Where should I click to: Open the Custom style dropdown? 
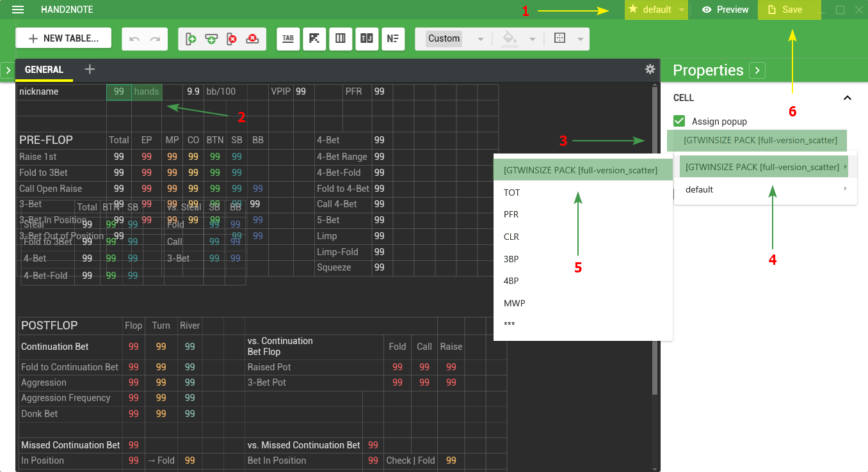click(x=455, y=39)
